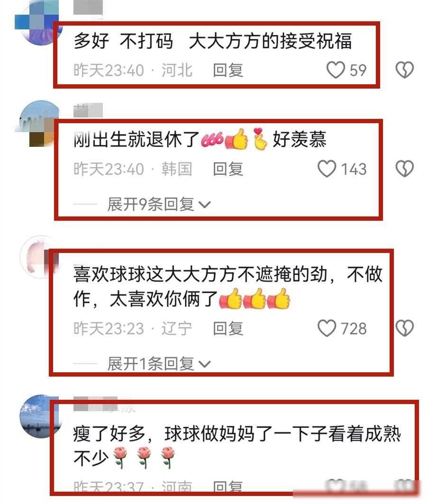The width and height of the screenshot is (437, 504).
Task: Open the first commenter's pixelated avatar
Action: point(38,23)
